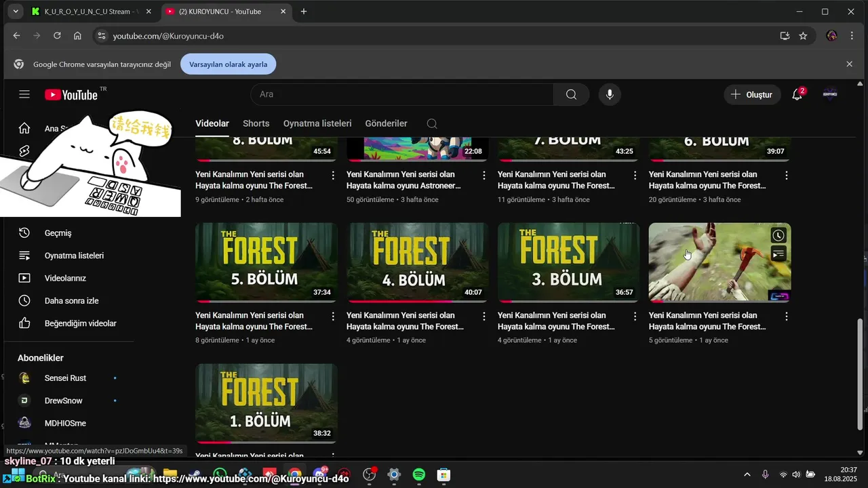This screenshot has height=488, width=868.
Task: Click the Chrome address bar URL
Action: 168,36
